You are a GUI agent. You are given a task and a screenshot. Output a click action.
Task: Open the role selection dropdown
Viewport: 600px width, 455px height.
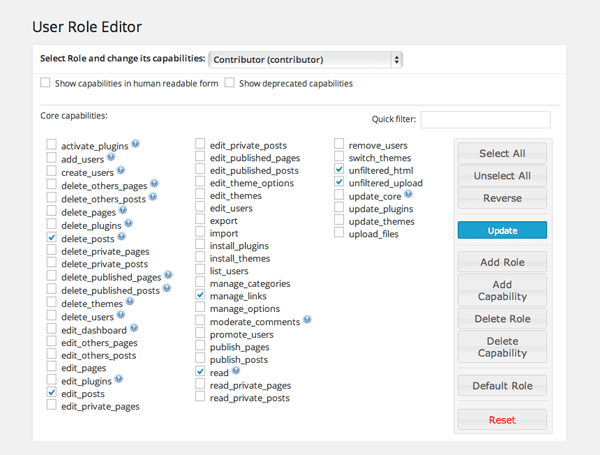point(305,60)
